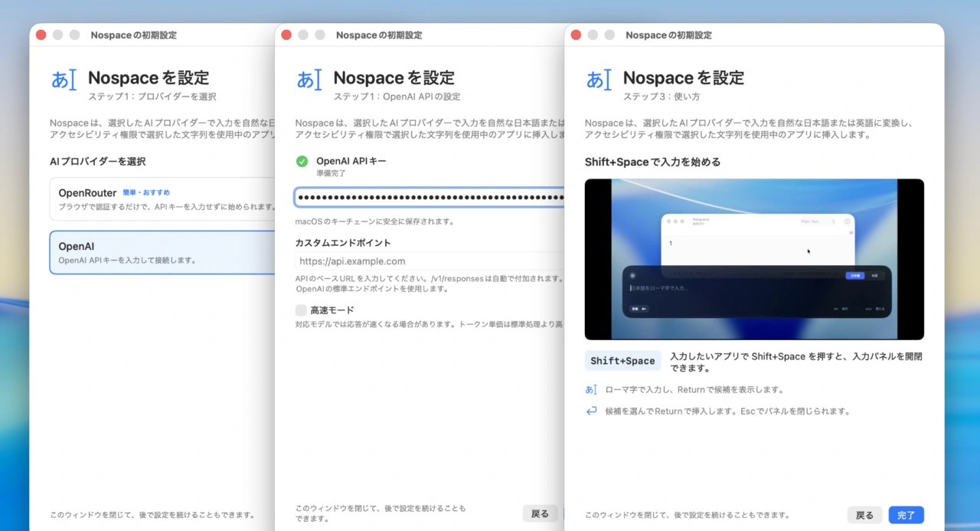Click the カスタムエンドポイント label
This screenshot has height=531, width=980.
click(343, 243)
